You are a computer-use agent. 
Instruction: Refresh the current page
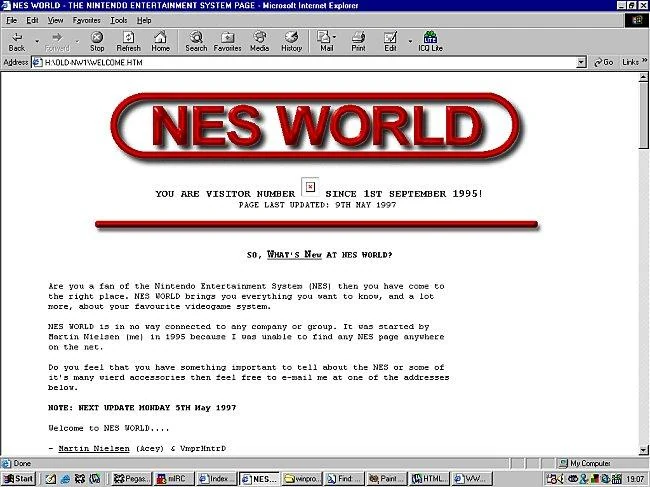(x=129, y=41)
